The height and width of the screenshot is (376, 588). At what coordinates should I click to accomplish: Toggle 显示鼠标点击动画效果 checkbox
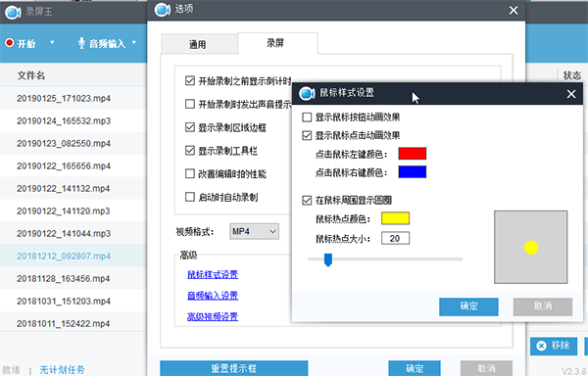pos(307,135)
